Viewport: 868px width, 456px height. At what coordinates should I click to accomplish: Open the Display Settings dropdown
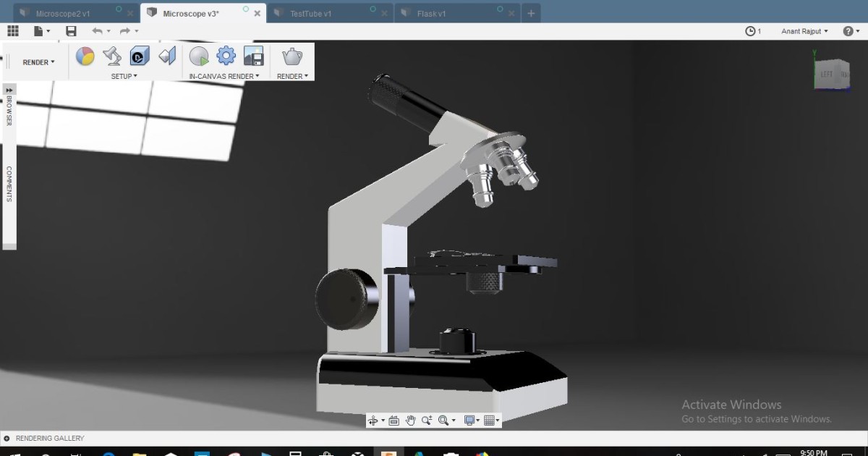point(472,420)
